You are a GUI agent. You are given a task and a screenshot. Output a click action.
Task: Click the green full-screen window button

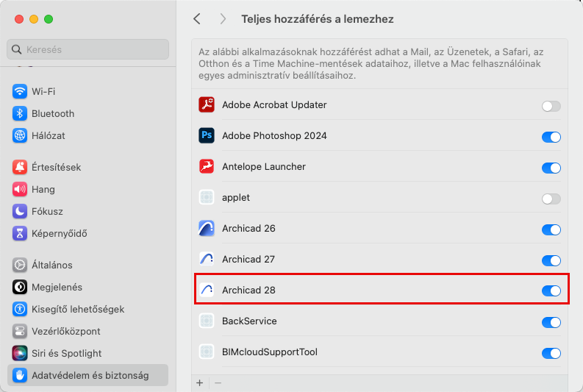coord(49,19)
